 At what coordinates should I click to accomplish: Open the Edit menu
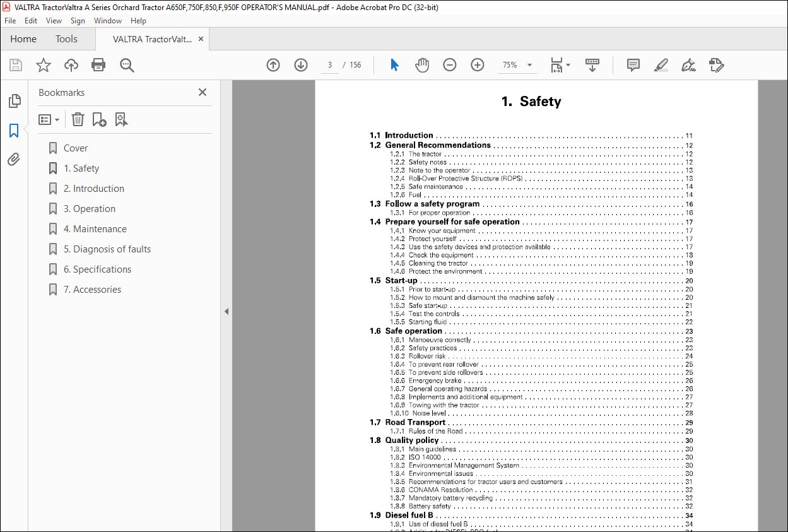pos(31,21)
